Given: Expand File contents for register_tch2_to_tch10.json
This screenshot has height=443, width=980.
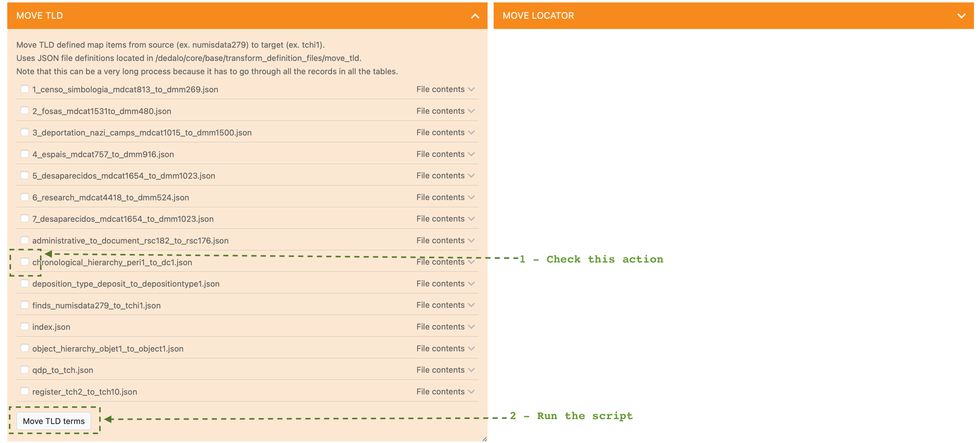Looking at the screenshot, I should [446, 392].
